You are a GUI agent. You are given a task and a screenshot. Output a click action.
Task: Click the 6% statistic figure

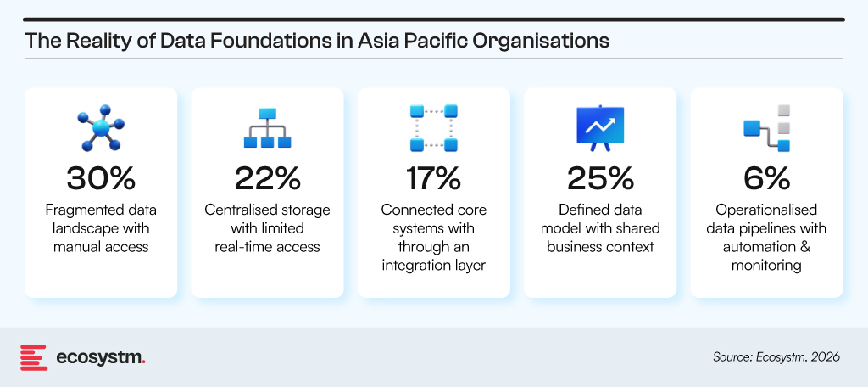click(x=766, y=178)
